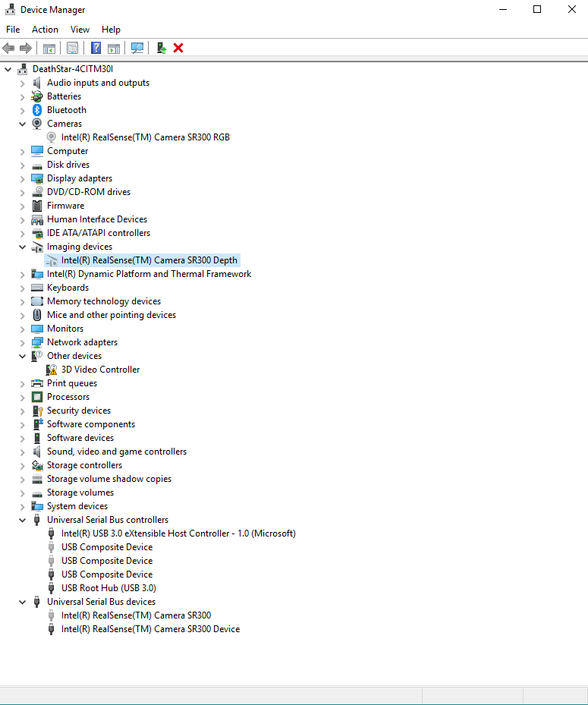Click the Forward arrow toolbar icon
The height and width of the screenshot is (705, 588).
(26, 48)
